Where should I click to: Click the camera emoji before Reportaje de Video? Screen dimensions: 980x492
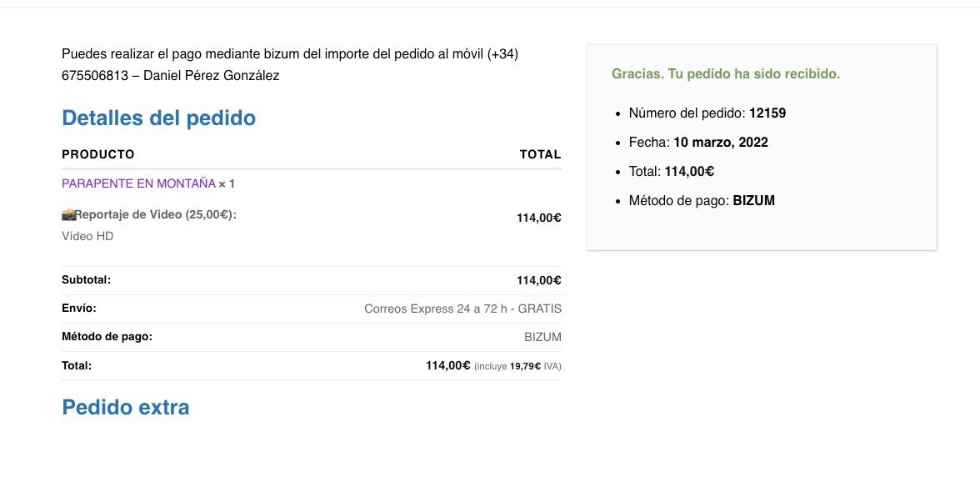point(68,214)
